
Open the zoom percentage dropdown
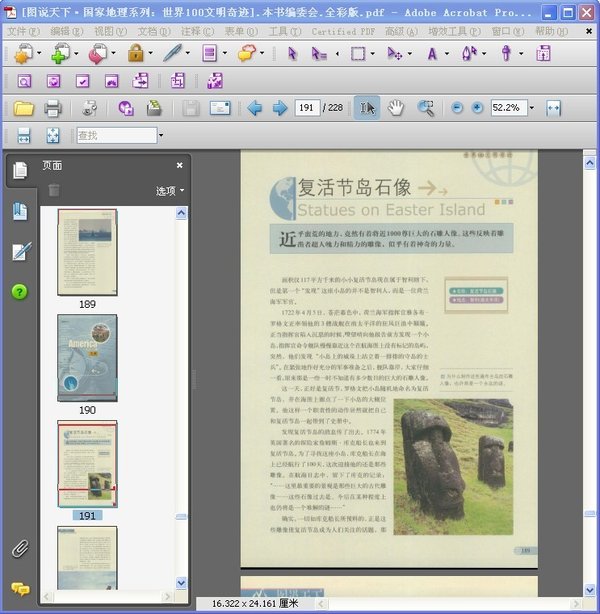(531, 108)
